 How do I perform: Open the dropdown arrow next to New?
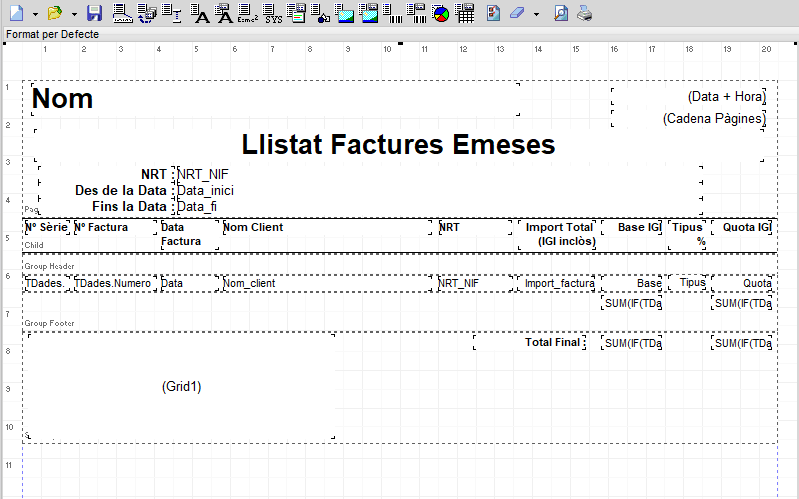[x=35, y=14]
